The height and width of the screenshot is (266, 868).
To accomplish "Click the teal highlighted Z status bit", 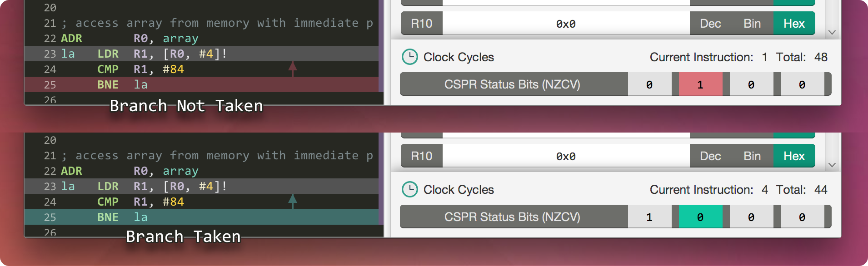I will point(700,217).
